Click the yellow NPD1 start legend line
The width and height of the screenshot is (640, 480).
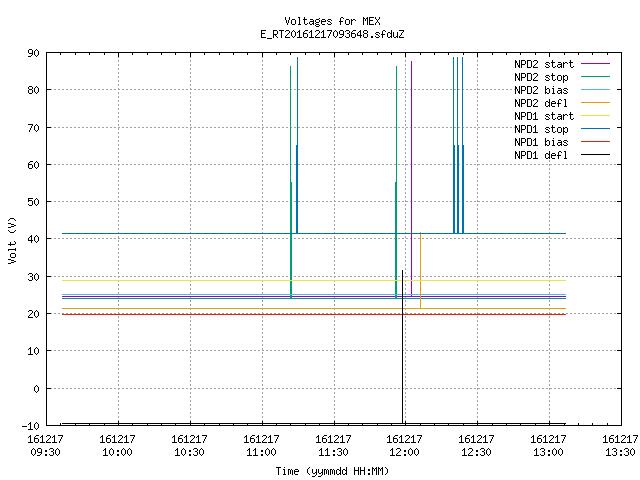[x=595, y=116]
